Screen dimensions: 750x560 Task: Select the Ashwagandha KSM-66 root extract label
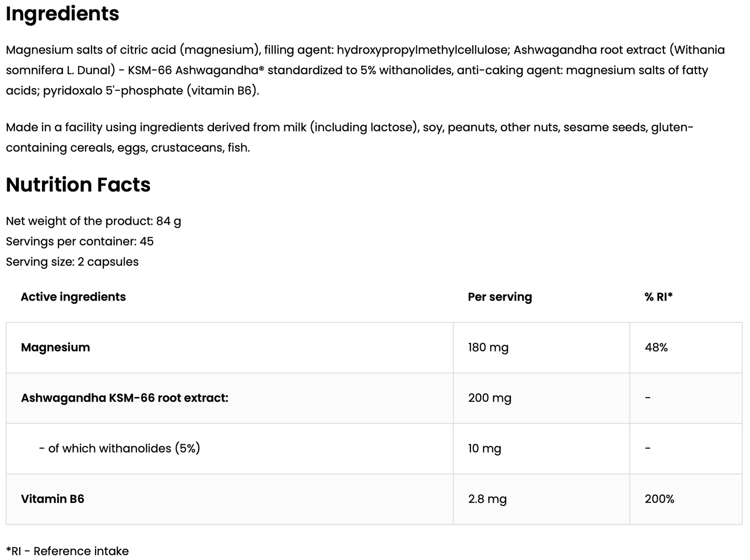pos(125,398)
